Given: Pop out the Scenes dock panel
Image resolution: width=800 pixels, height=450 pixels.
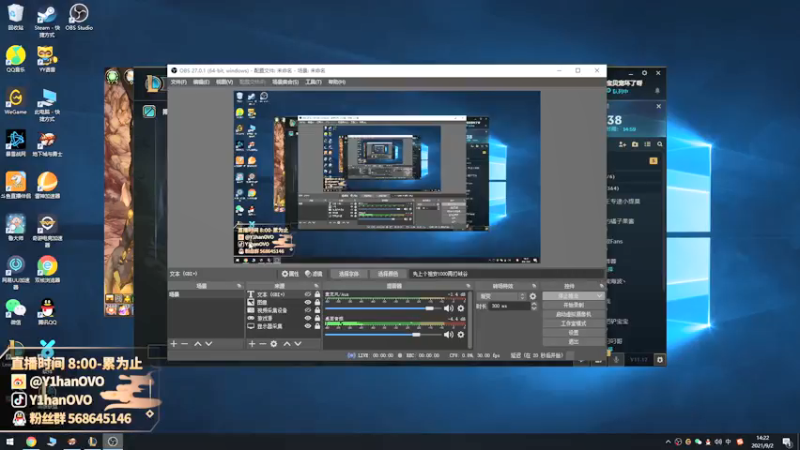Looking at the screenshot, I should pyautogui.click(x=239, y=286).
